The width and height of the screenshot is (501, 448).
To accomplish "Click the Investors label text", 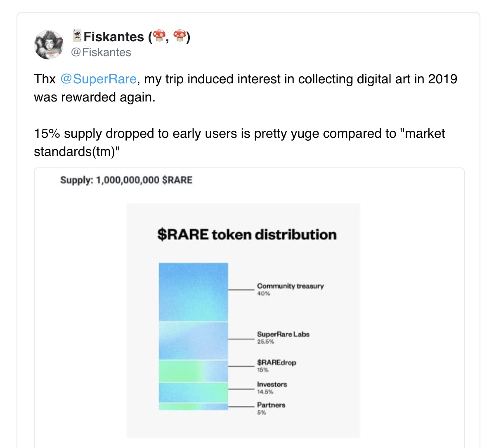I will click(x=272, y=384).
